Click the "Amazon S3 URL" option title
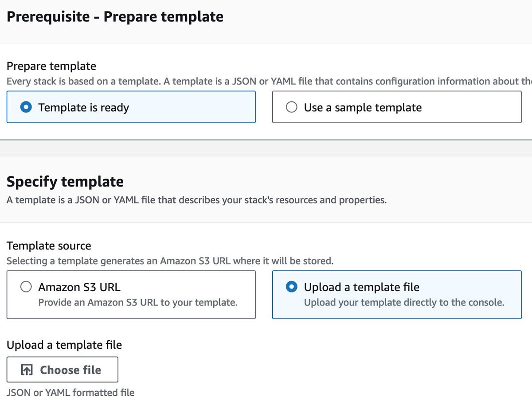Screen dimensions: 532x413 79,287
